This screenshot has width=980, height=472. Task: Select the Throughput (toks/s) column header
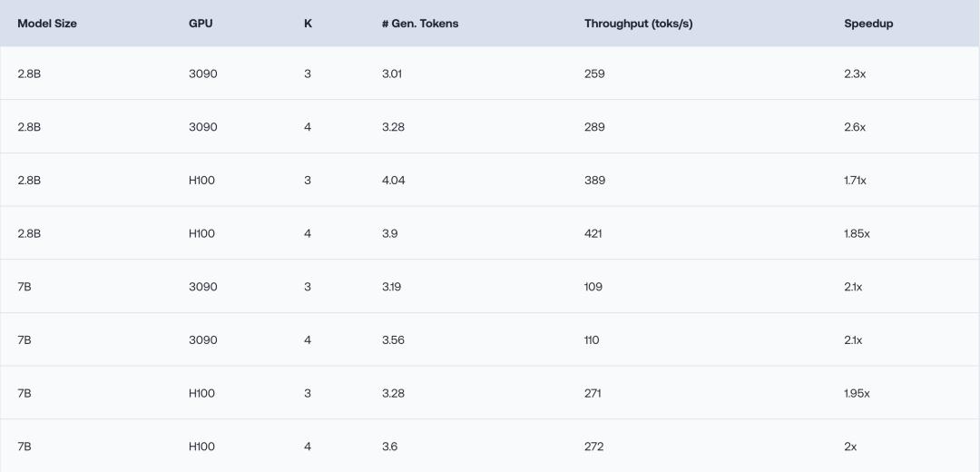(x=638, y=24)
